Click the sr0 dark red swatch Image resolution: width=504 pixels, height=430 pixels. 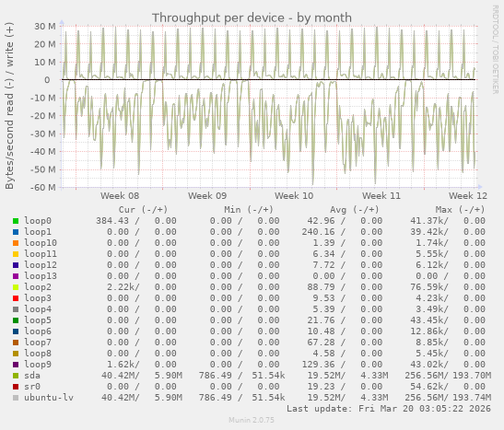[x=16, y=387]
